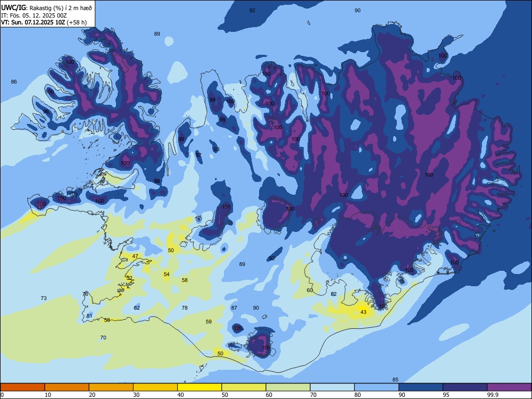Click the humidity value 97 on the map
This screenshot has width=532, height=399.
(x=198, y=155)
